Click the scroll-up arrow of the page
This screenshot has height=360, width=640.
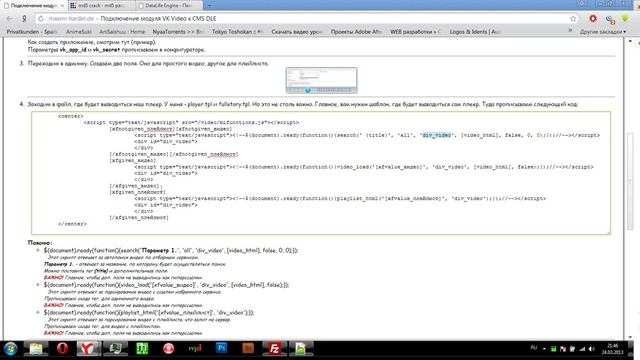click(x=630, y=41)
